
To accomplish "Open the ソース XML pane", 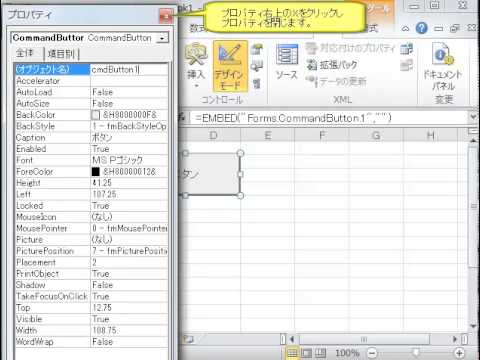I will pos(287,63).
